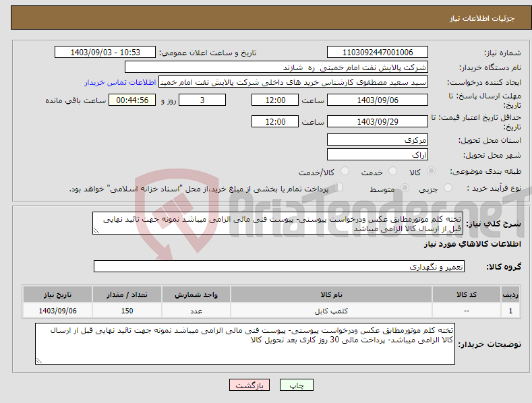Select the جزیی purchase type radio

tap(448, 188)
